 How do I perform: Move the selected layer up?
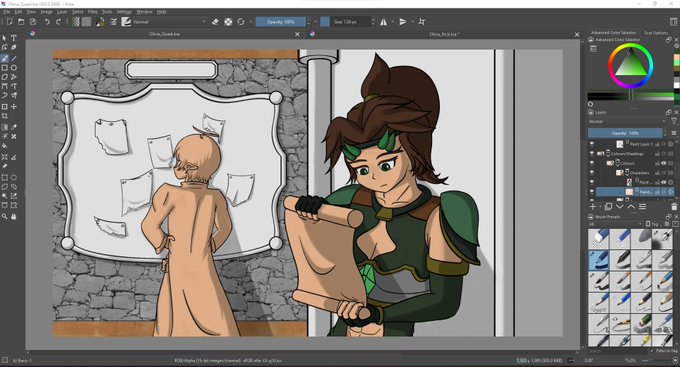point(631,206)
